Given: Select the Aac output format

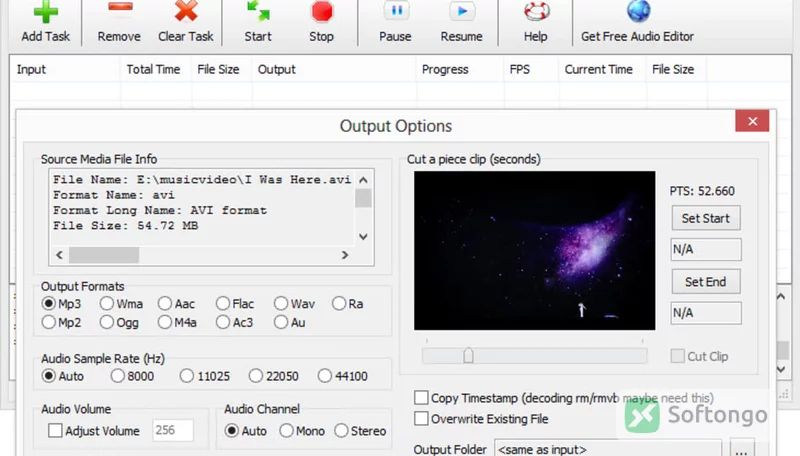Looking at the screenshot, I should tap(165, 303).
